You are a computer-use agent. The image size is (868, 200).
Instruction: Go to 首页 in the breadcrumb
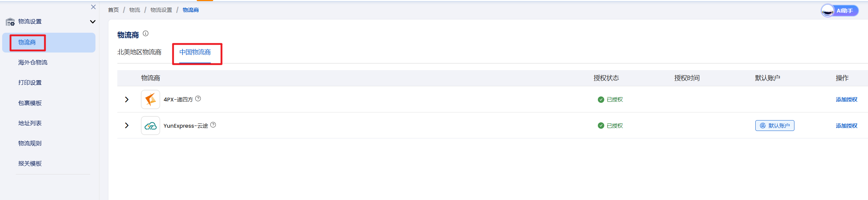[x=113, y=10]
